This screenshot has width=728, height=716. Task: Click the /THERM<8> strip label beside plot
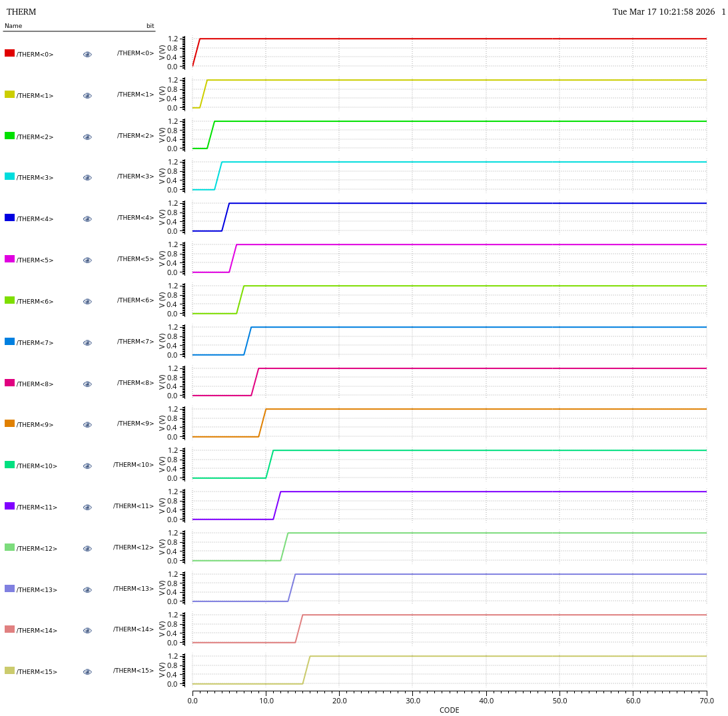tap(135, 383)
